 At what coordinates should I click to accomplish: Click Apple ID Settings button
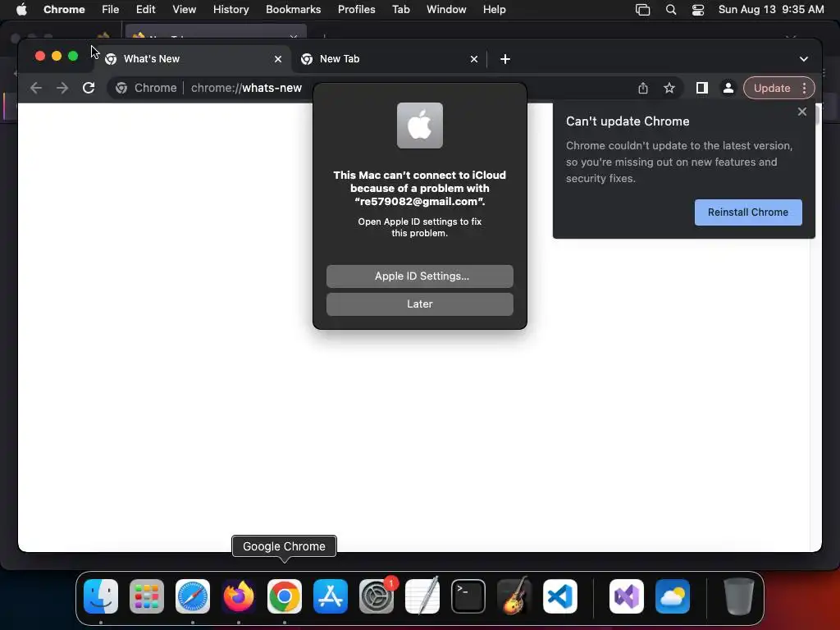click(x=419, y=276)
